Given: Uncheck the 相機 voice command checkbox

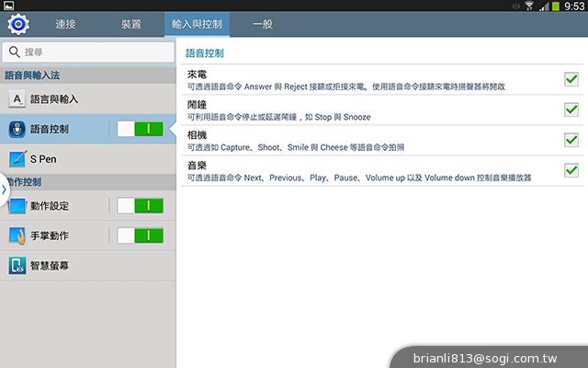Looking at the screenshot, I should coord(571,140).
